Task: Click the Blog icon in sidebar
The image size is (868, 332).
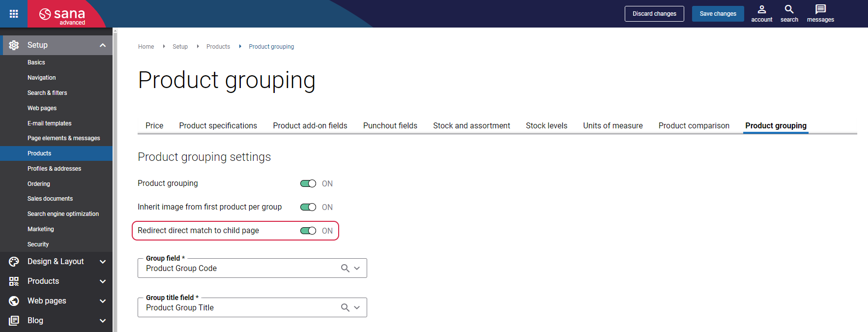Action: click(x=14, y=321)
